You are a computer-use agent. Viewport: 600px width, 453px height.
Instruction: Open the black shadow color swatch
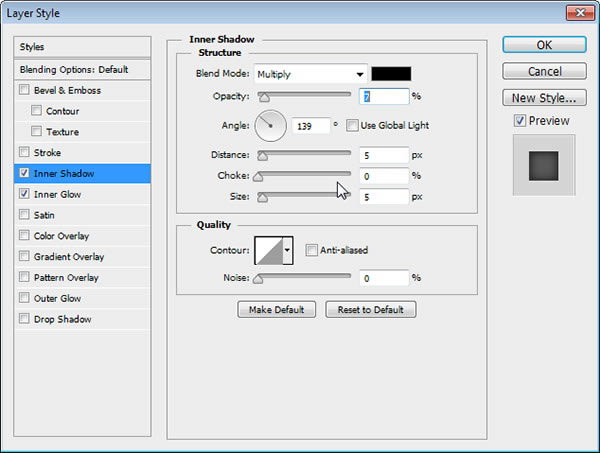pyautogui.click(x=391, y=74)
